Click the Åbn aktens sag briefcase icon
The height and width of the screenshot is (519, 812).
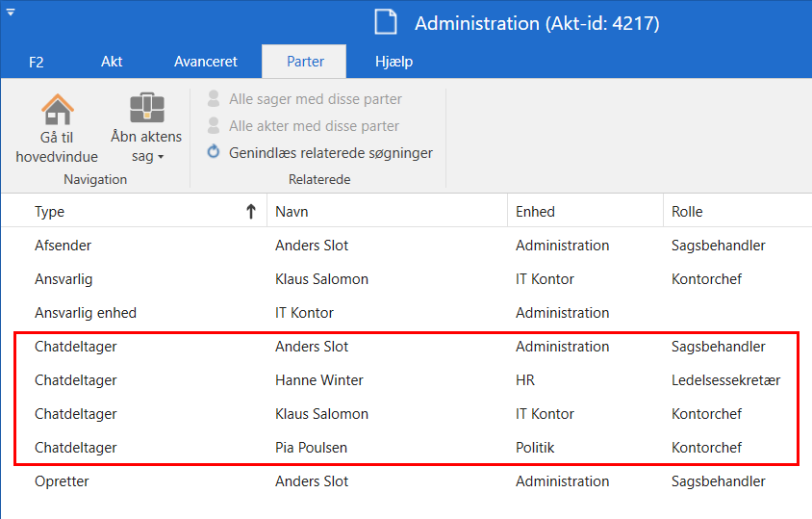[x=146, y=109]
